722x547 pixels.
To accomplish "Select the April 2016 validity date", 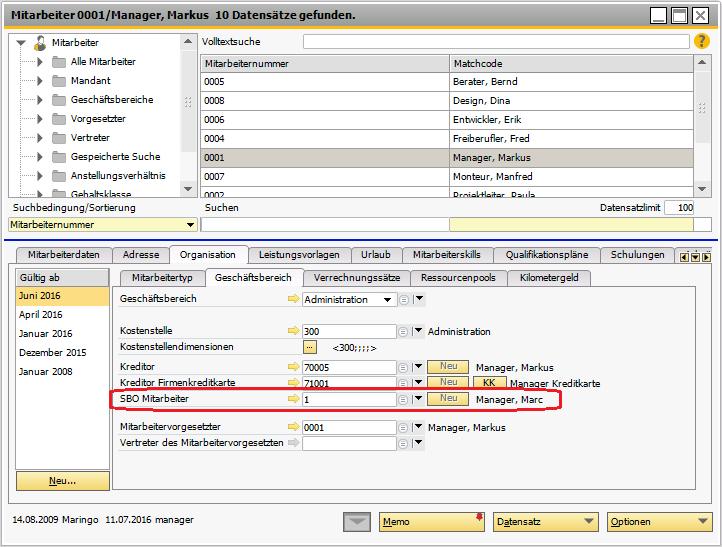I will (x=41, y=315).
